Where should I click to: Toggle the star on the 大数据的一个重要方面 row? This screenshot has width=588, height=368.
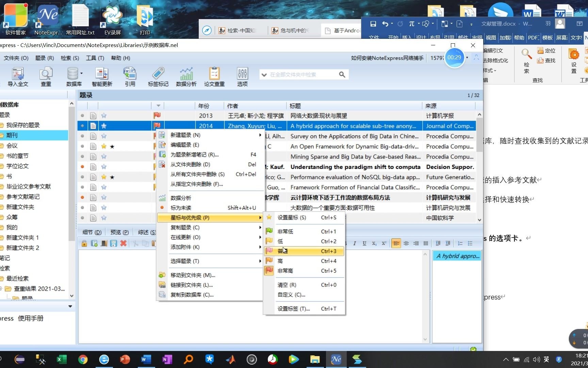coord(104,208)
